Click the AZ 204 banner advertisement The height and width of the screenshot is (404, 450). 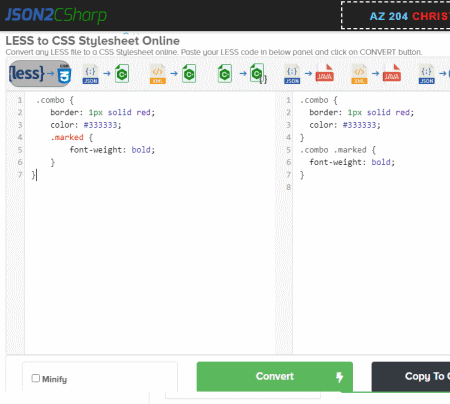coord(396,15)
